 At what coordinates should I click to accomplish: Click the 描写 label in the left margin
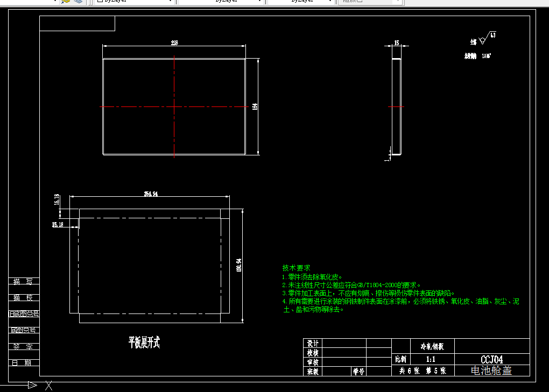click(x=24, y=282)
